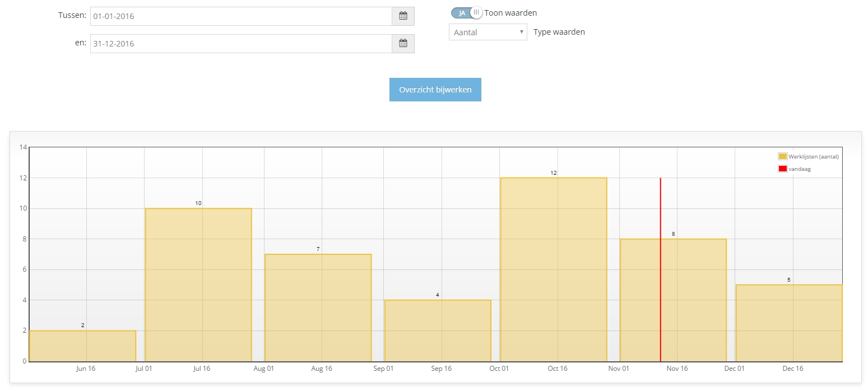Click the en end date field
The image size is (868, 391).
click(241, 44)
